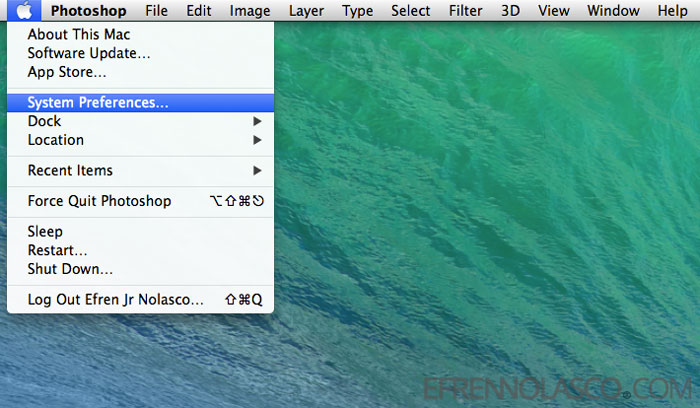Choose About This Mac
This screenshot has width=700, height=408.
[141, 34]
